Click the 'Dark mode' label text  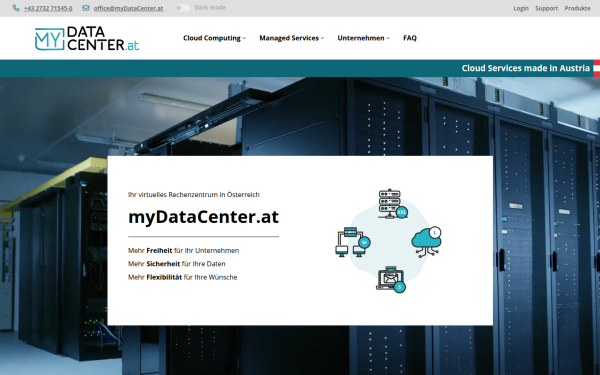coord(210,8)
